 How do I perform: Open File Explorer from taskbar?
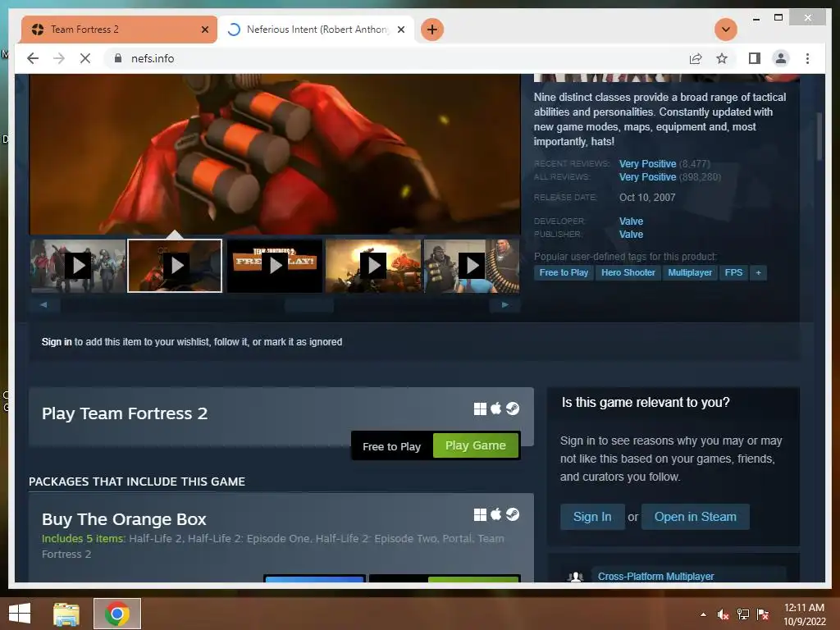coord(66,614)
